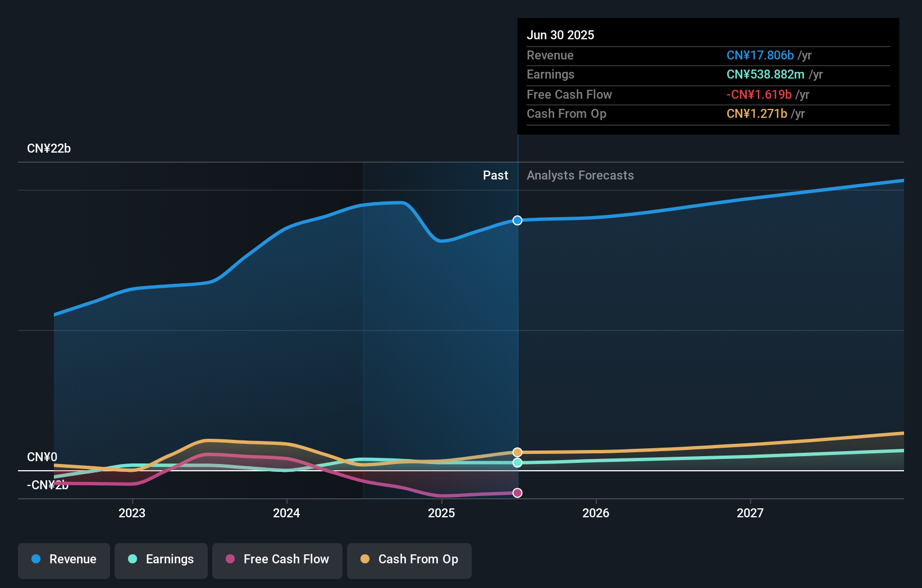Collapse the Analysts Forecasts region
The width and height of the screenshot is (922, 588).
coord(580,175)
